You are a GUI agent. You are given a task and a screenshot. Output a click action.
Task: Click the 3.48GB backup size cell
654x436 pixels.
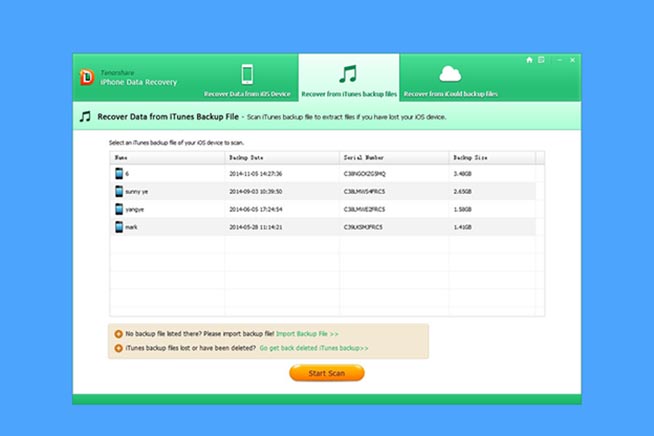(x=462, y=174)
